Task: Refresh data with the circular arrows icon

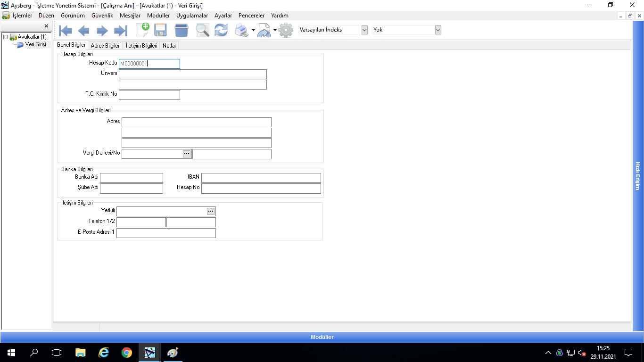Action: (221, 30)
